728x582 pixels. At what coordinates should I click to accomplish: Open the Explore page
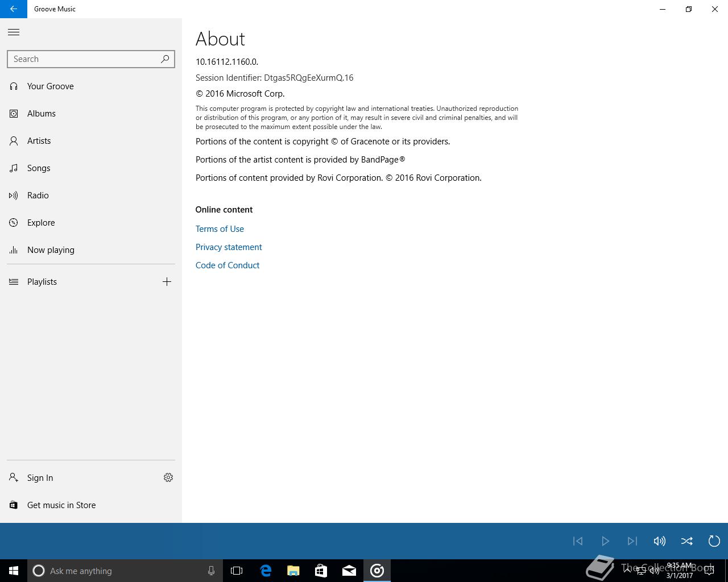tap(91, 223)
